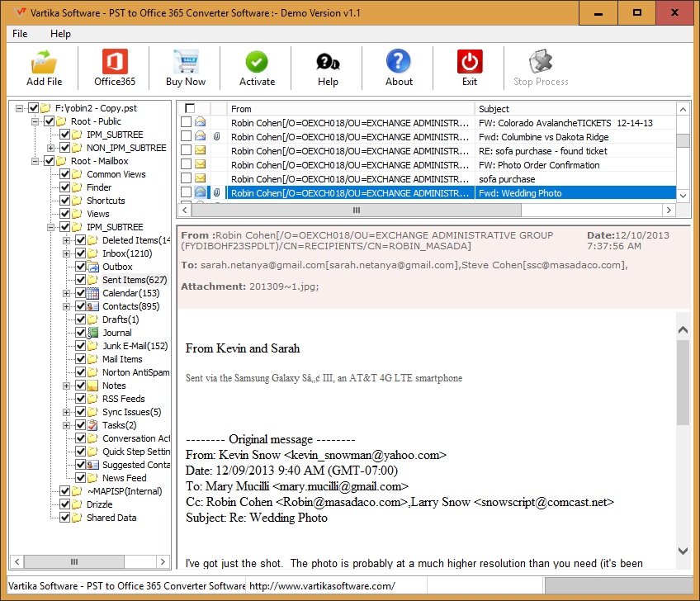
Task: Select the Shared Data folder
Action: click(x=111, y=518)
